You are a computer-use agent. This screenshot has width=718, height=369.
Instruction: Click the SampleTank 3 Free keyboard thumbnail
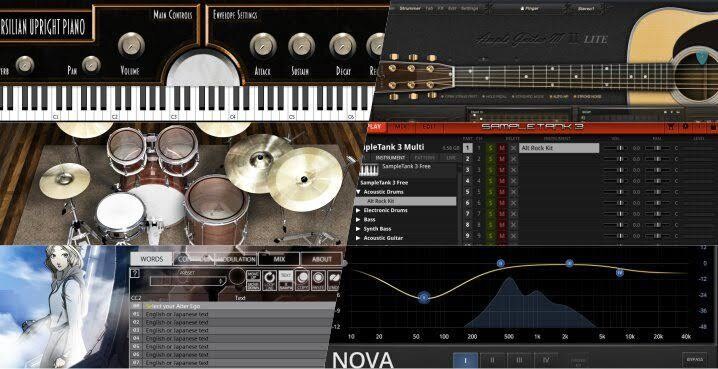[369, 170]
